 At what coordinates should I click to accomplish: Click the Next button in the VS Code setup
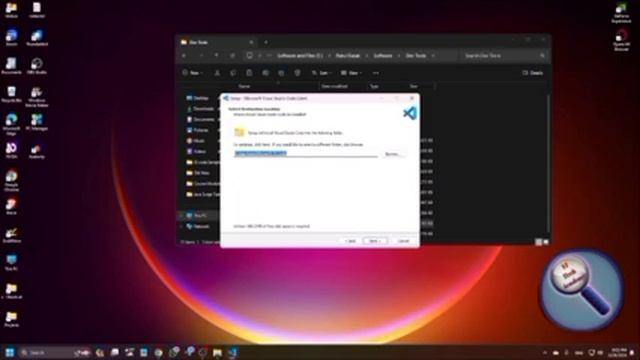[375, 241]
